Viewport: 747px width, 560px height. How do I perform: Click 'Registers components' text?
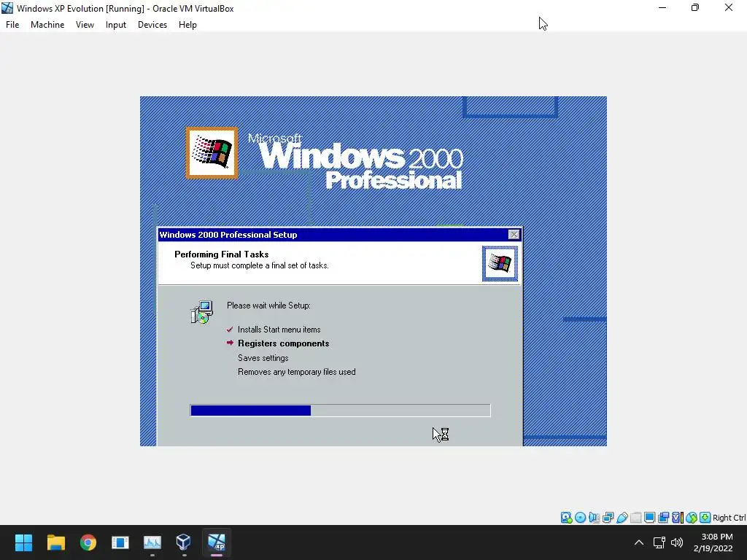tap(284, 343)
